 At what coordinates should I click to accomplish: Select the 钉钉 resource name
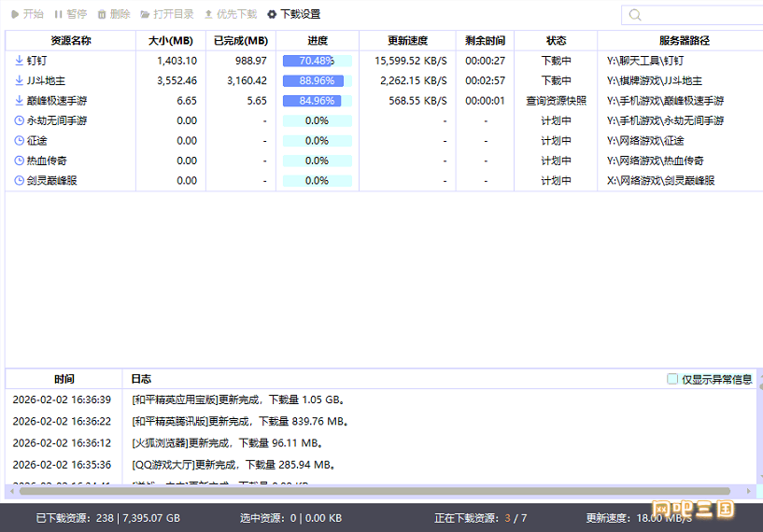click(37, 61)
